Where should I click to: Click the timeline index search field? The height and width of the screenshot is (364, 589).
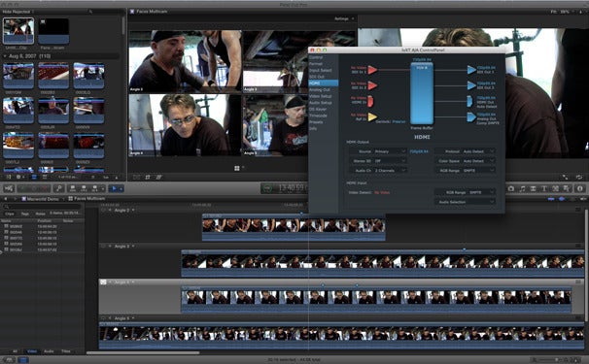pos(42,207)
